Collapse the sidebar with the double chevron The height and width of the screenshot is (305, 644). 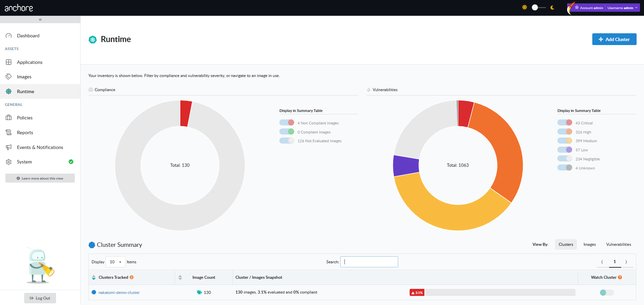click(40, 20)
